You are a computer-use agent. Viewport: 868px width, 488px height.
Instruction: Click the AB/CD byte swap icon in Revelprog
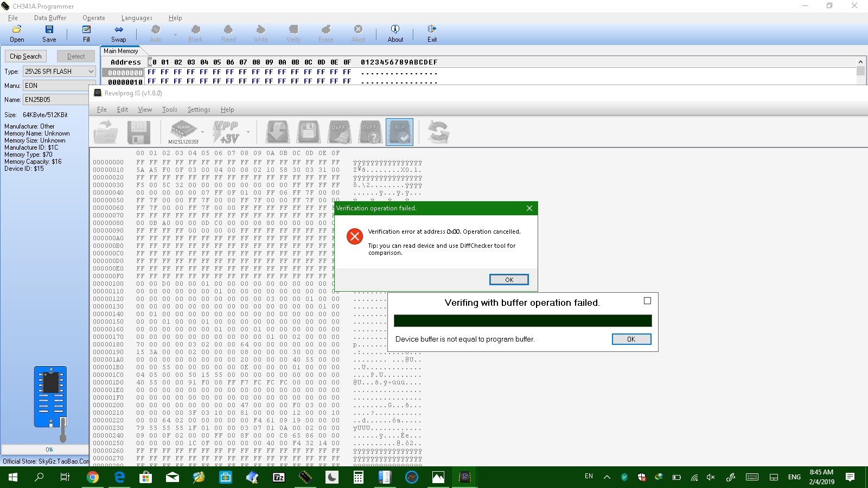click(438, 132)
